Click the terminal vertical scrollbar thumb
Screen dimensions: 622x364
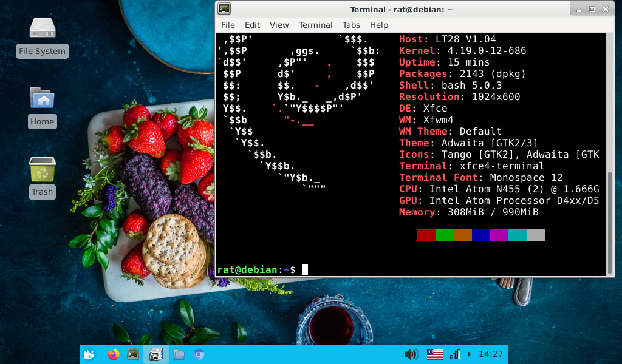[610, 223]
